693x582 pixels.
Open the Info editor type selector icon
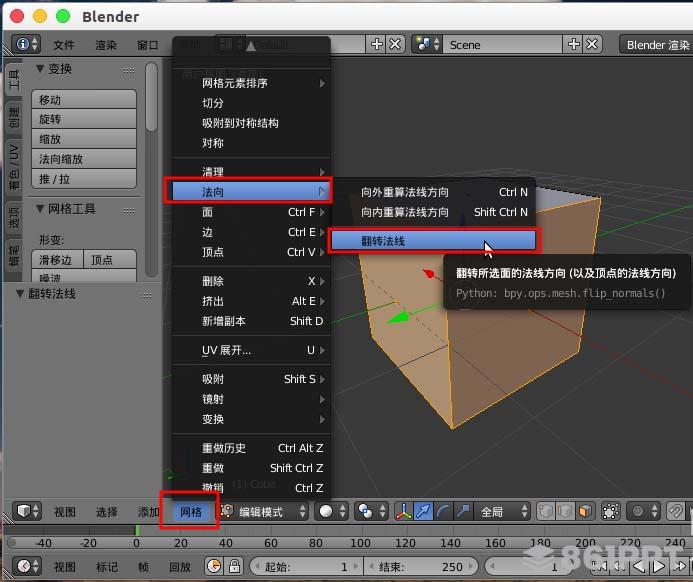(x=26, y=44)
